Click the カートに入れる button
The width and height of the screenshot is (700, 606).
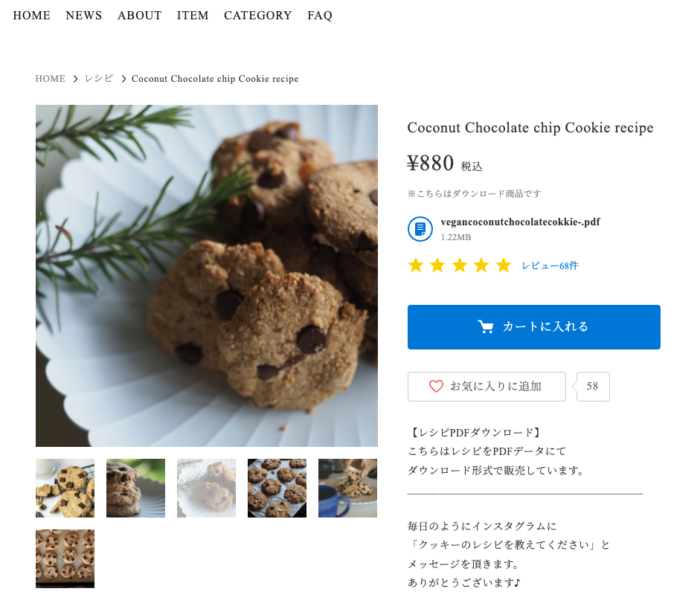pyautogui.click(x=534, y=327)
